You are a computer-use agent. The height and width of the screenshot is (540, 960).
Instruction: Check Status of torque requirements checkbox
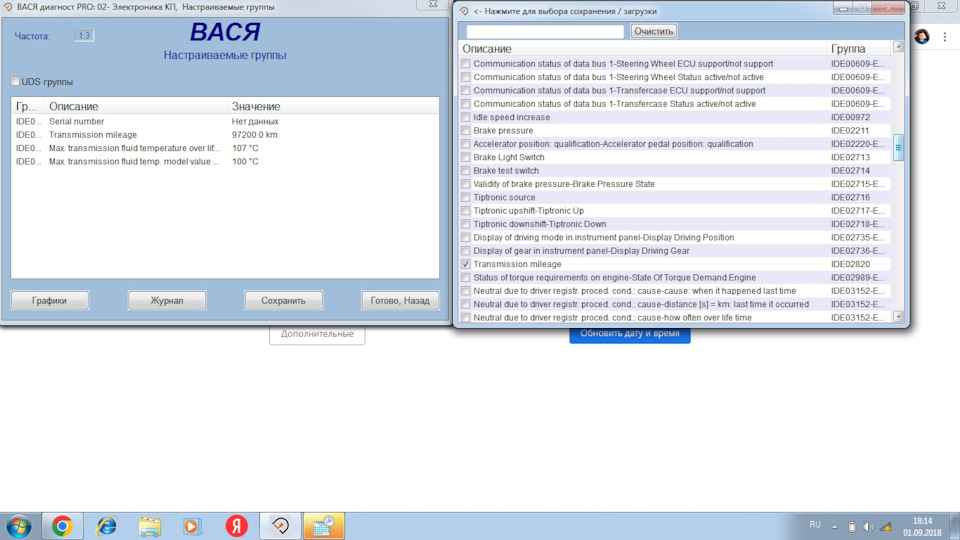[x=466, y=277]
